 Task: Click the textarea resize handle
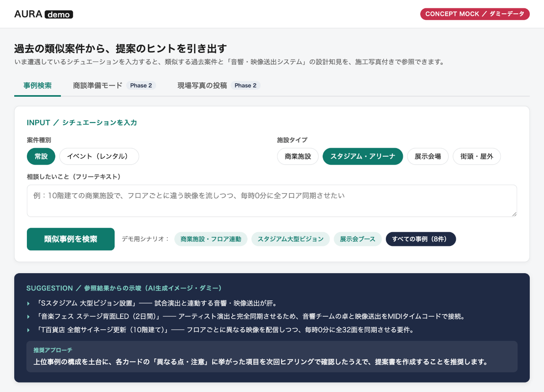coord(514,214)
